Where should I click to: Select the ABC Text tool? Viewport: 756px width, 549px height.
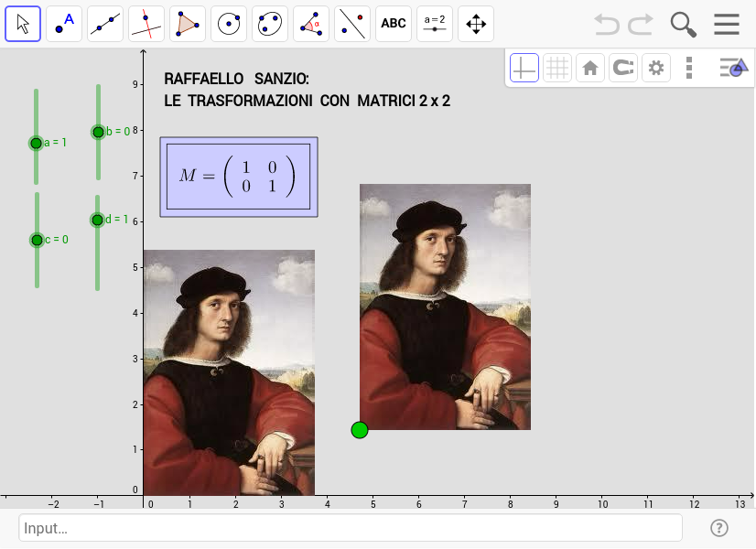point(394,24)
